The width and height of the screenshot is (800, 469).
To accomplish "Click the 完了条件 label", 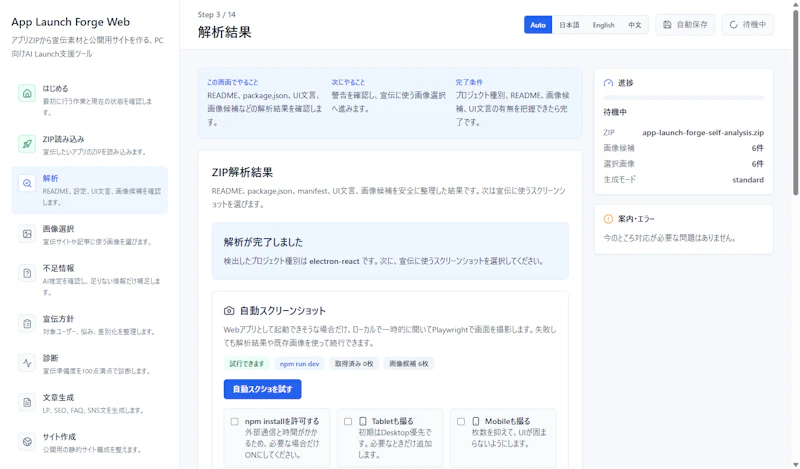I will tap(469, 82).
